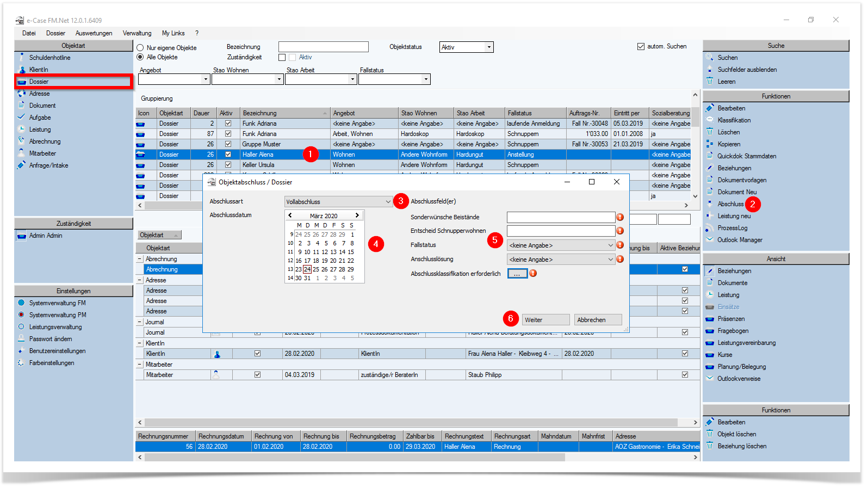Open the ProzessLog function
The height and width of the screenshot is (488, 868).
[x=732, y=228]
